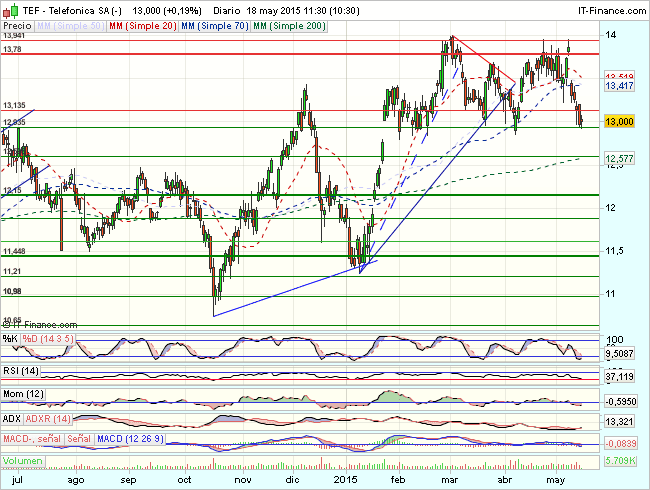Viewport: 650px width, 490px height.
Task: Open the Señal indicator label
Action: pyautogui.click(x=79, y=439)
